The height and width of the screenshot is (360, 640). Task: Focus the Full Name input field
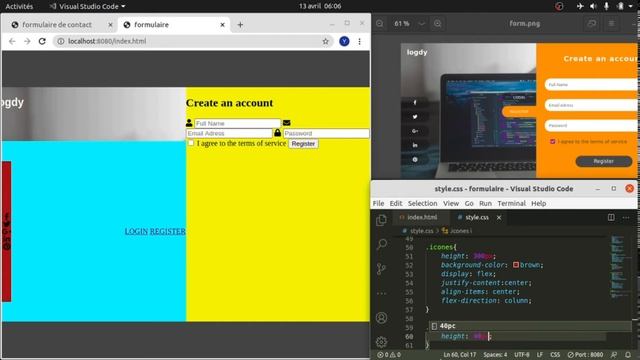click(x=238, y=123)
